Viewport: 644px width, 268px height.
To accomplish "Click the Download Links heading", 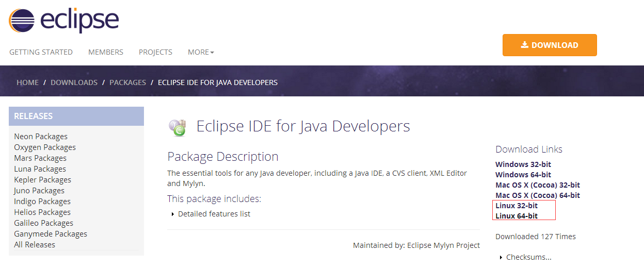I will coord(529,149).
